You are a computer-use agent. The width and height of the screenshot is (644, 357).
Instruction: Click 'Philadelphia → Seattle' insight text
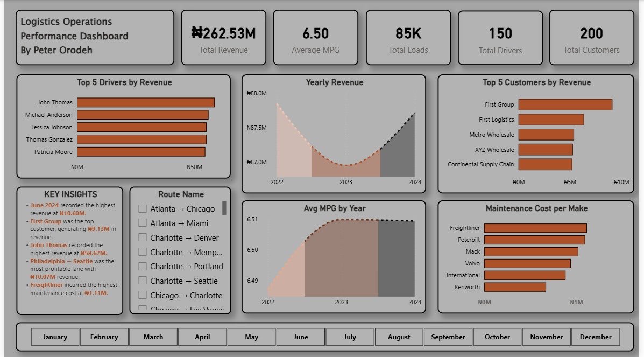tap(61, 261)
